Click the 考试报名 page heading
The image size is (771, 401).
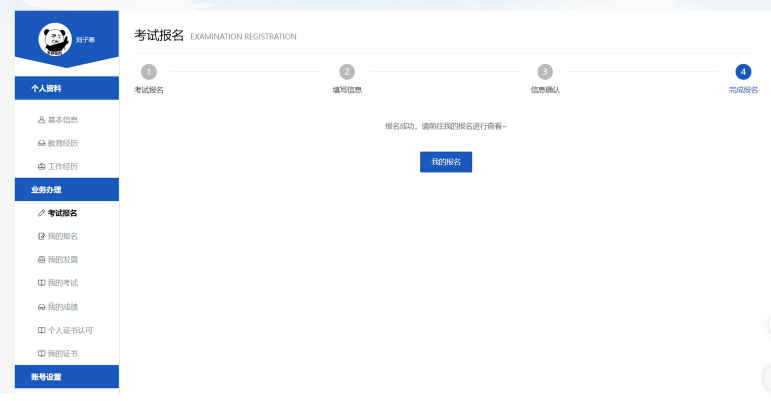[x=159, y=35]
